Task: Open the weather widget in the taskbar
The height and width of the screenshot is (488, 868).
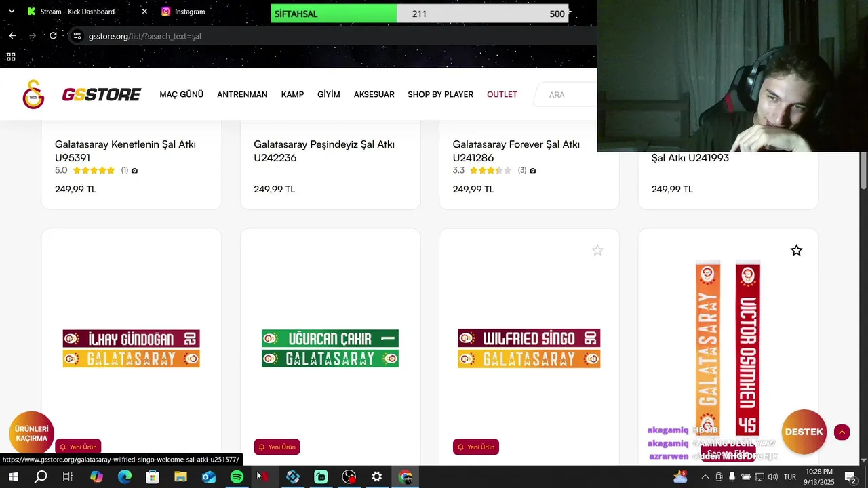Action: (680, 477)
